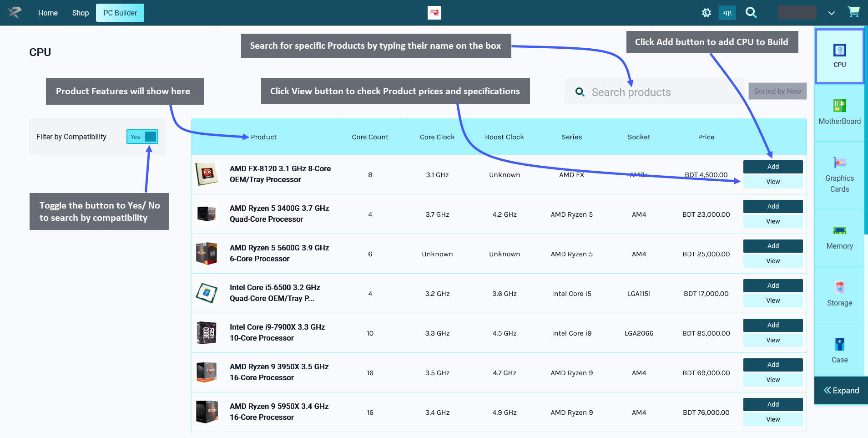The image size is (868, 438).
Task: Click the Core Count column header
Action: (x=370, y=137)
